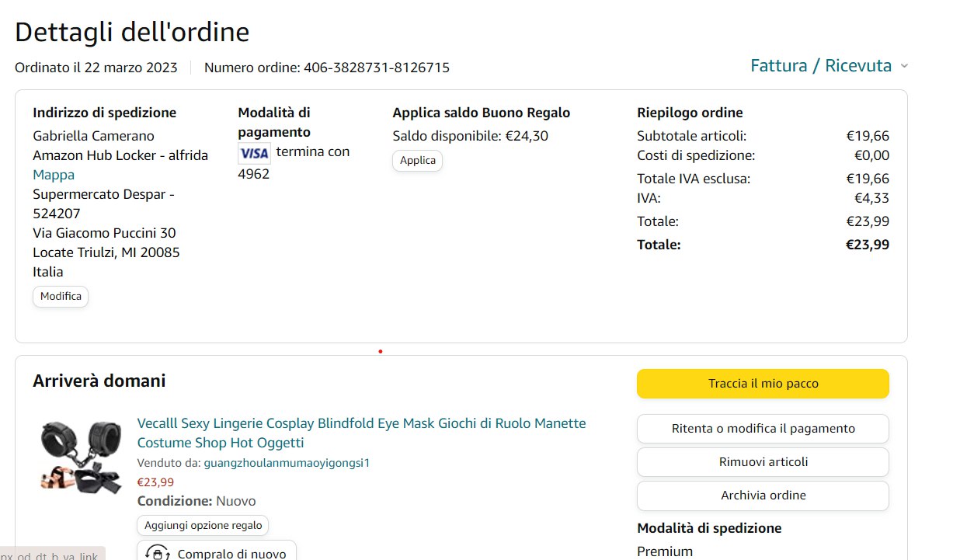Click the cart icon in Compralo di nuovo
The height and width of the screenshot is (560, 953).
[x=158, y=553]
